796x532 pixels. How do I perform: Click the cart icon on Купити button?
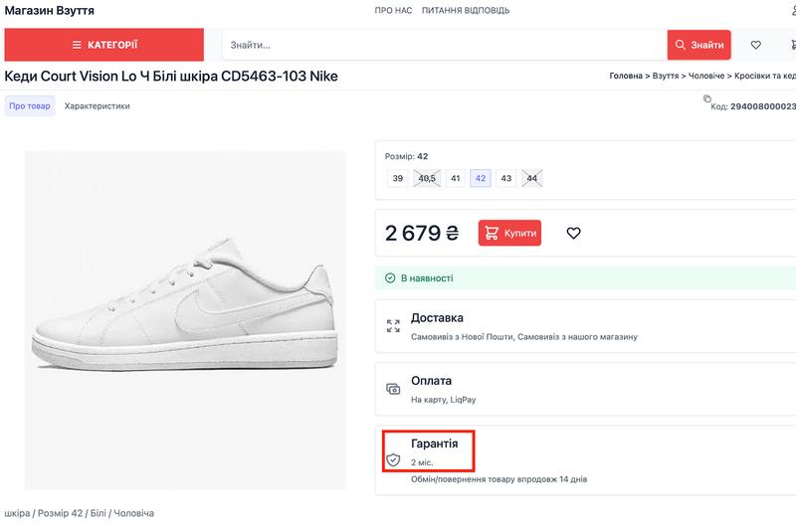[x=493, y=233]
